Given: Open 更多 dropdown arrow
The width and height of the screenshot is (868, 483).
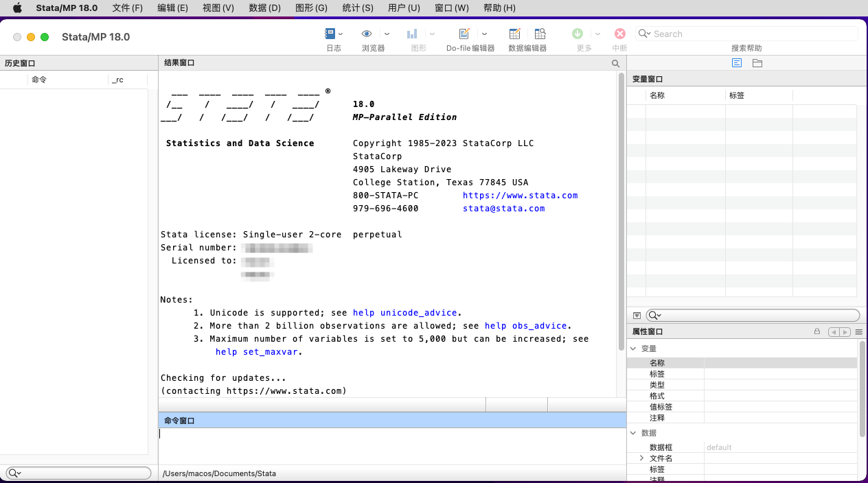Looking at the screenshot, I should click(597, 34).
